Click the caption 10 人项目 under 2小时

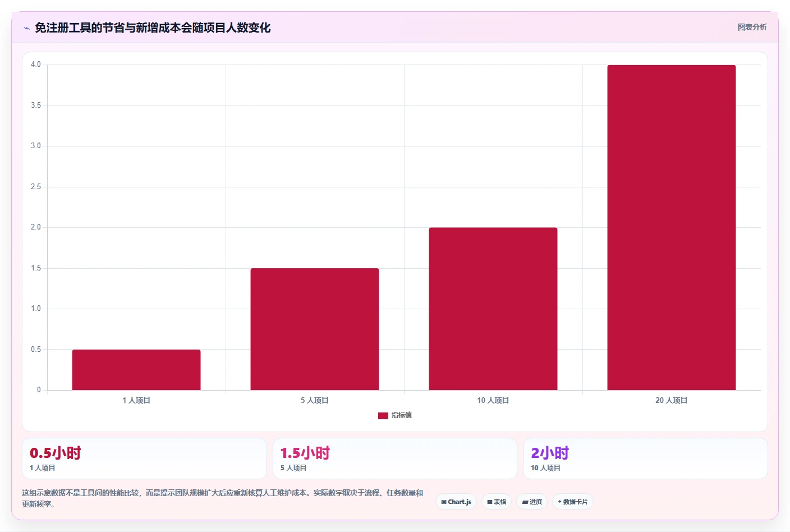tap(546, 467)
